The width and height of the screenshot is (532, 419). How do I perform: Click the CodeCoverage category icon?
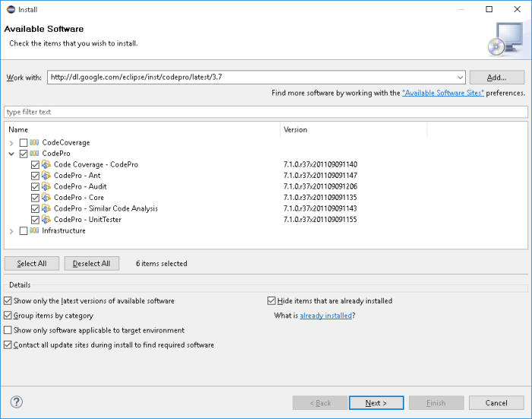pyautogui.click(x=34, y=142)
